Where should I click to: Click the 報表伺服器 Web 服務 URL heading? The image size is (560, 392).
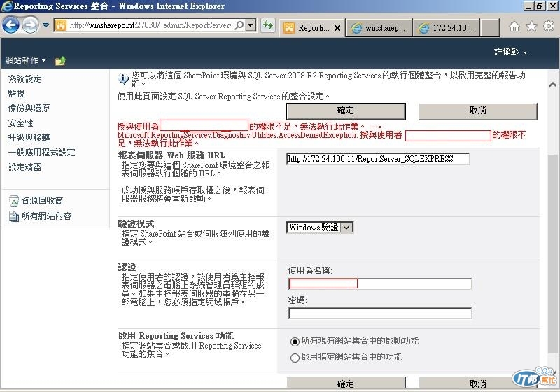pos(171,155)
